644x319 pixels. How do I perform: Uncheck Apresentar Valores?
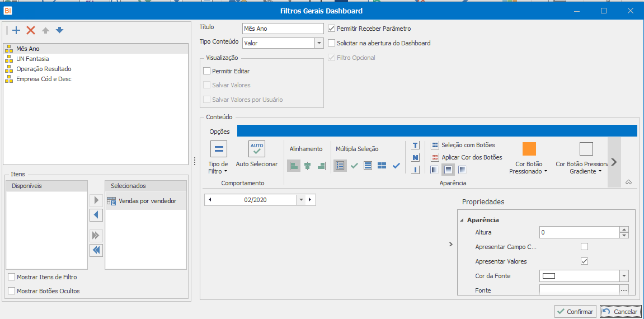(585, 261)
